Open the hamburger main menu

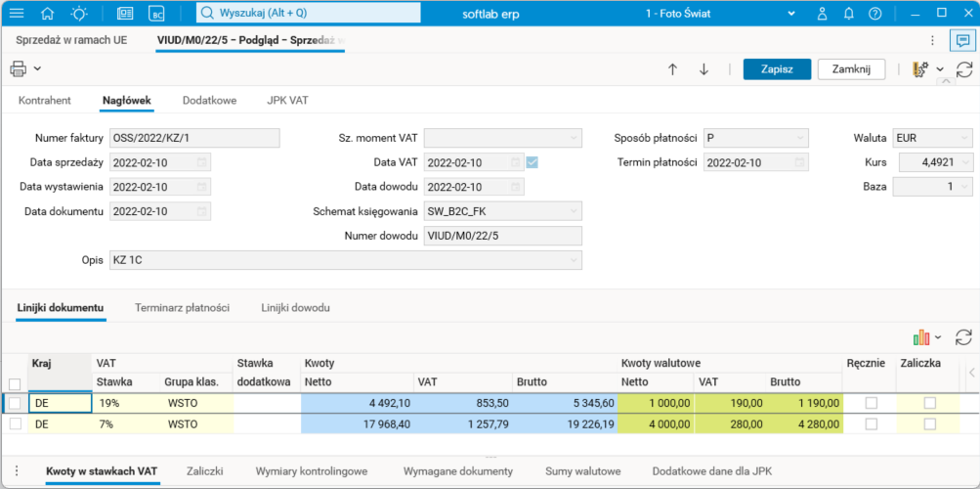(17, 13)
